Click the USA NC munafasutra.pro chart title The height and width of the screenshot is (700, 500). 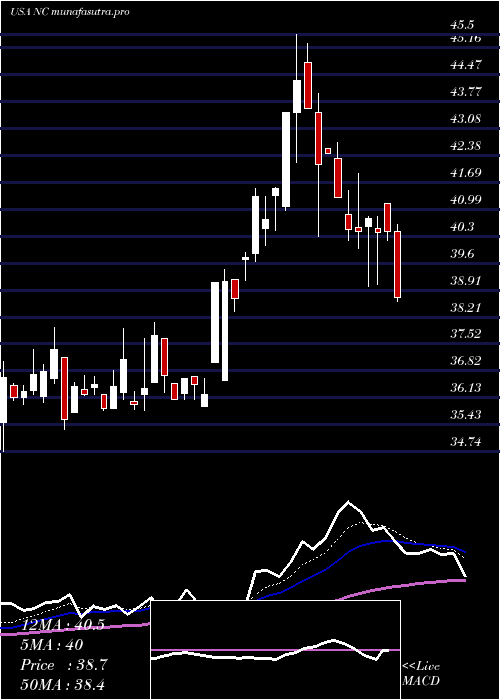pyautogui.click(x=70, y=12)
